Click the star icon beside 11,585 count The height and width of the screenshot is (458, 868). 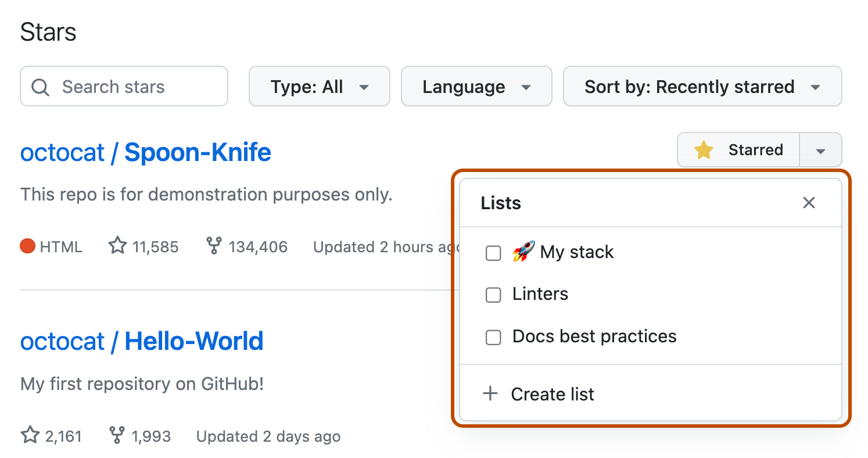tap(118, 246)
